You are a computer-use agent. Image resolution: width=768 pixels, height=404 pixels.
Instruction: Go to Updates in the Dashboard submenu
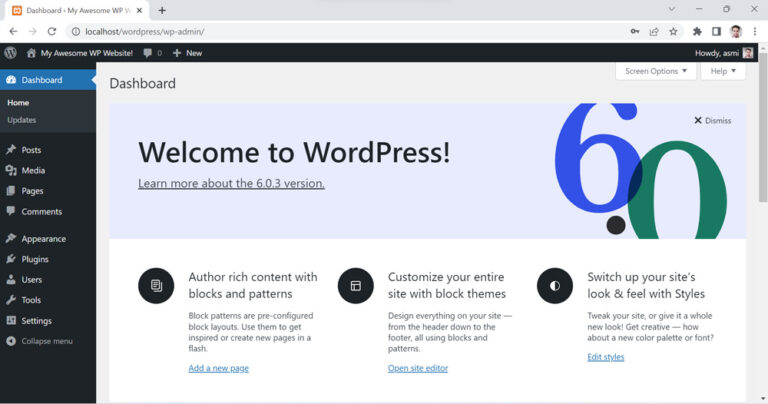pyautogui.click(x=21, y=120)
